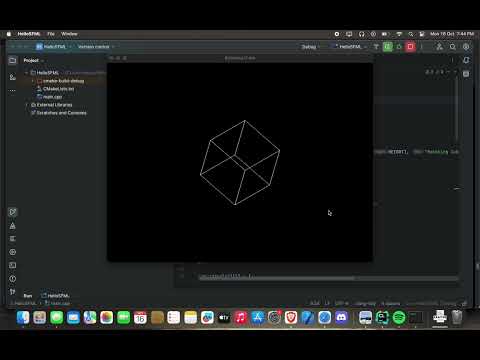Open Finder from the Dock

[x=23, y=318]
